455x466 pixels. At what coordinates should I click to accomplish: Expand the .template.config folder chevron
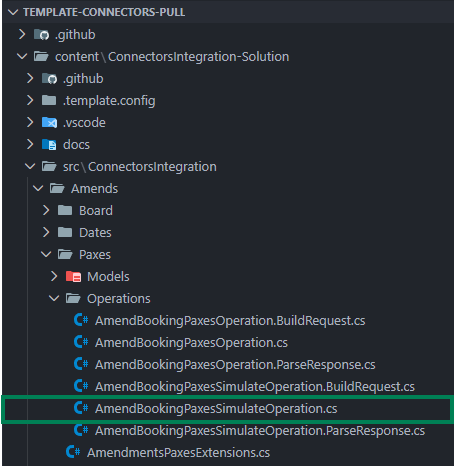point(30,100)
